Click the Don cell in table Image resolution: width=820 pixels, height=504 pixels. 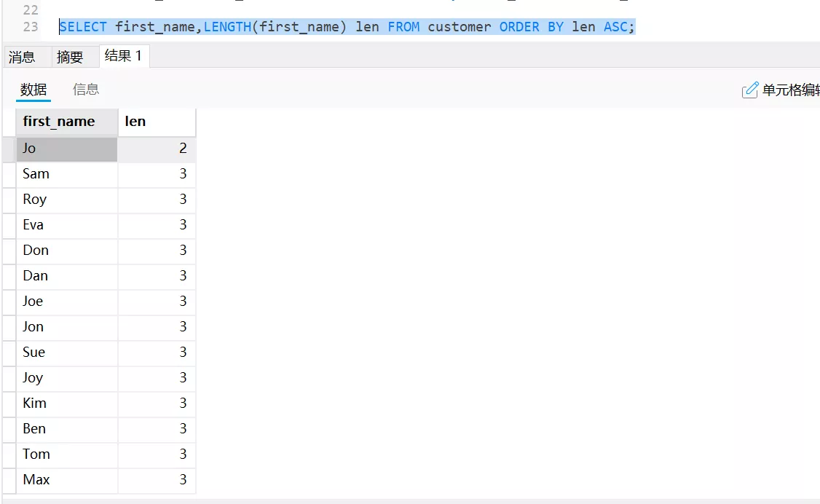point(66,251)
